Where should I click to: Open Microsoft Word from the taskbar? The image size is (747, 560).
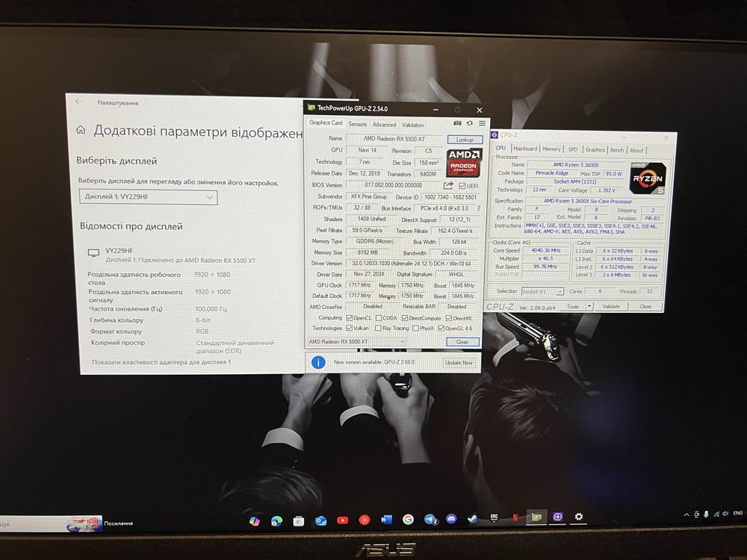click(x=386, y=520)
